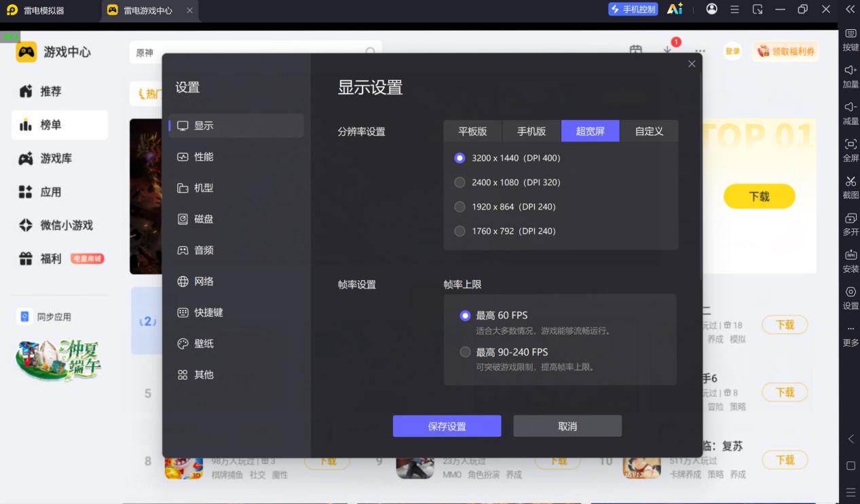Select 1760 x 792 (DPI 240) resolution
860x504 pixels.
coord(504,231)
